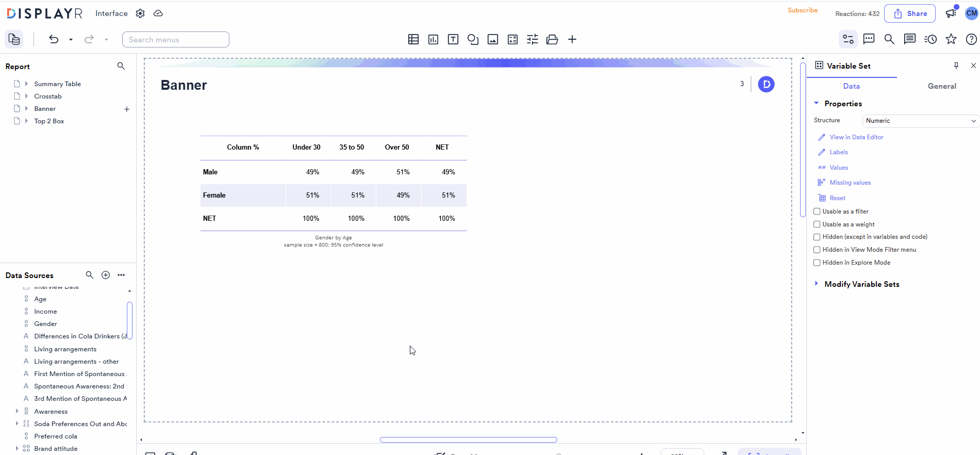980x455 pixels.
Task: Click the Table icon in the toolbar
Action: click(x=413, y=40)
